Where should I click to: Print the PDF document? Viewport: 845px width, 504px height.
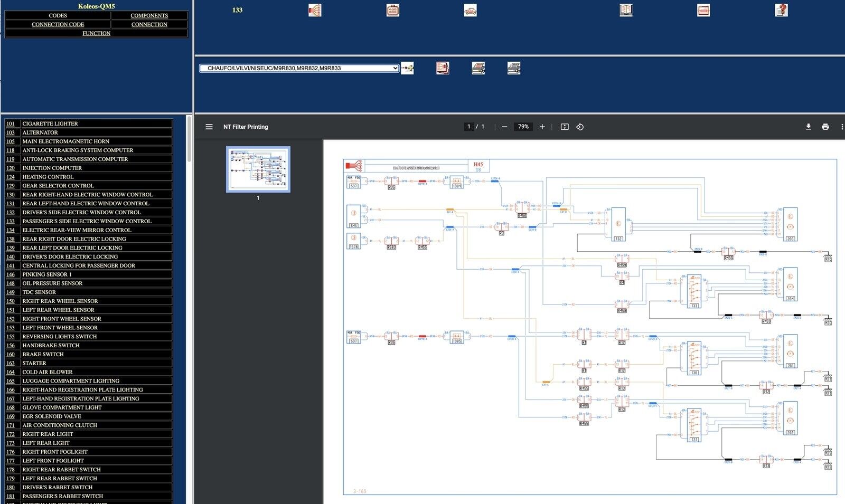point(825,127)
